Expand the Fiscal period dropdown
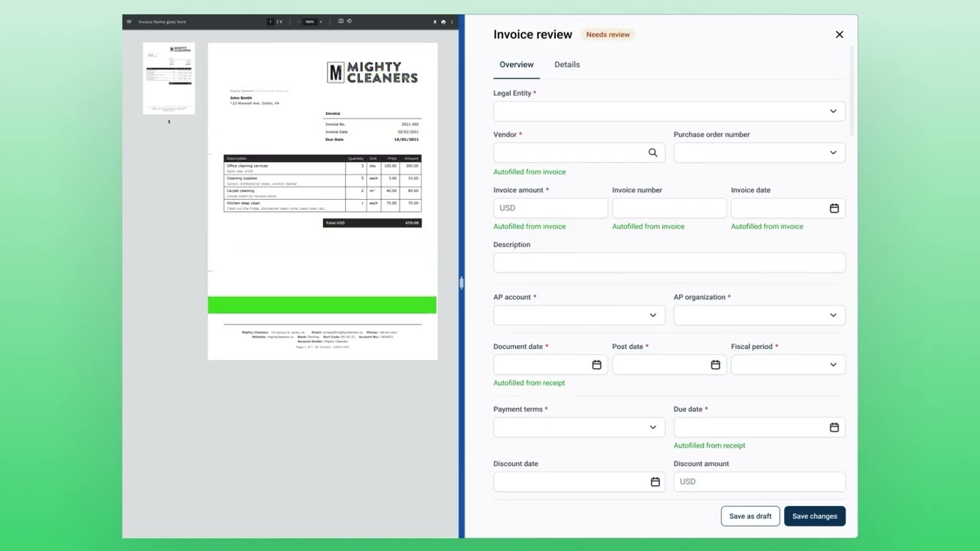 (789, 365)
